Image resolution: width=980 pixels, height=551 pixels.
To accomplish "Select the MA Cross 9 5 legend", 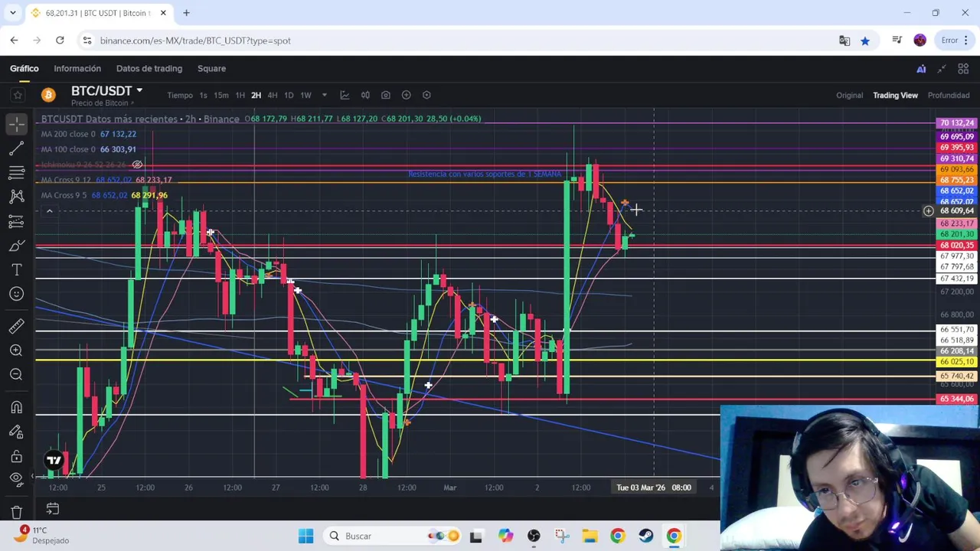I will [104, 195].
